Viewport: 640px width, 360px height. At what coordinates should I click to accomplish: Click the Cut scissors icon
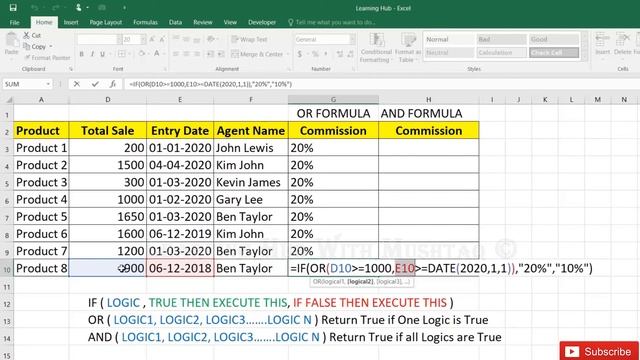tap(27, 36)
